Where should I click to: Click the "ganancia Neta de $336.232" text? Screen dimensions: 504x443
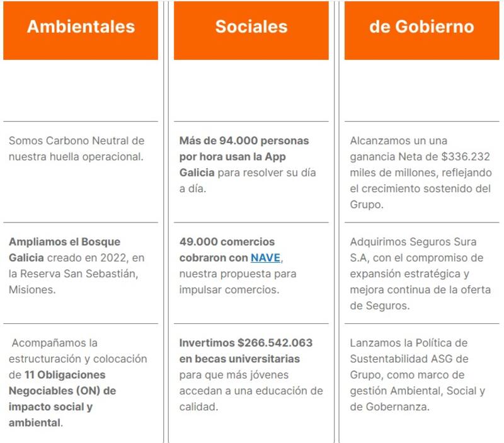click(x=420, y=156)
